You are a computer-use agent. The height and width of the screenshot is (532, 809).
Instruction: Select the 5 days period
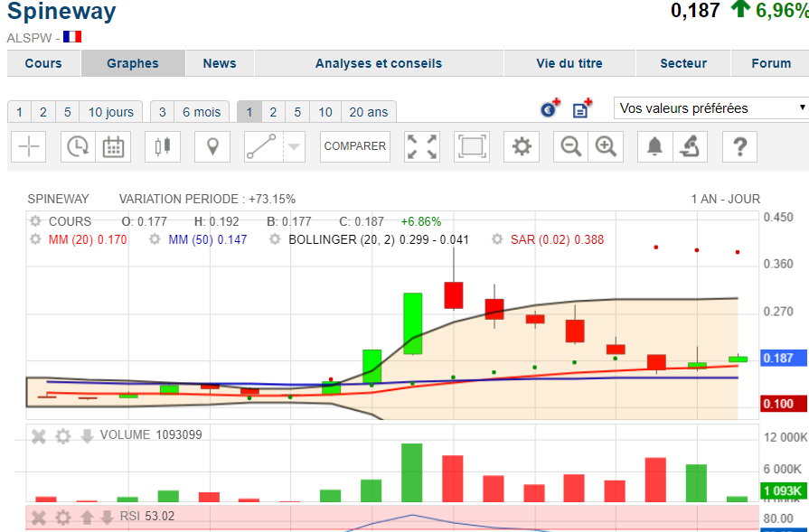(68, 112)
